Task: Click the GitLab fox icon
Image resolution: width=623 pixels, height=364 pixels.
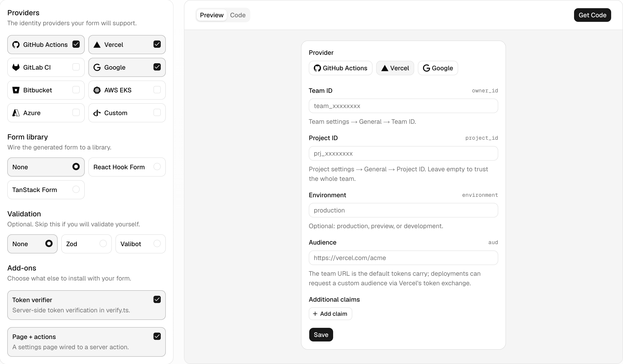Action: 16,67
